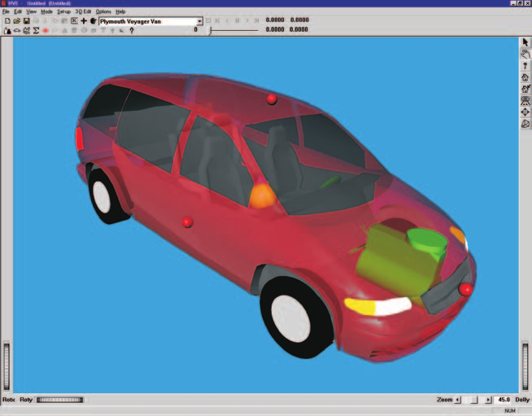Image resolution: width=532 pixels, height=416 pixels.
Task: Click the open file folder icon
Action: click(x=16, y=21)
